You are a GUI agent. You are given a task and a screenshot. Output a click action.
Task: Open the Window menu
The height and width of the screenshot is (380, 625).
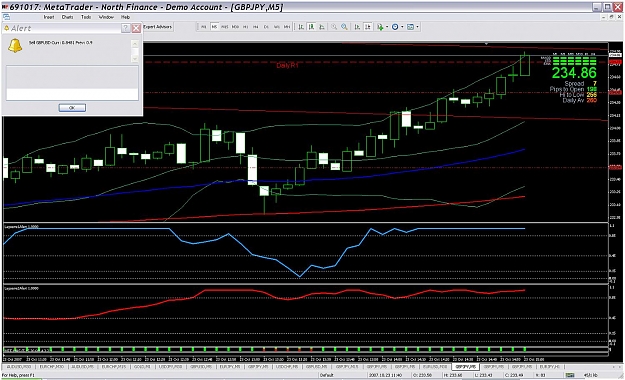coord(106,17)
